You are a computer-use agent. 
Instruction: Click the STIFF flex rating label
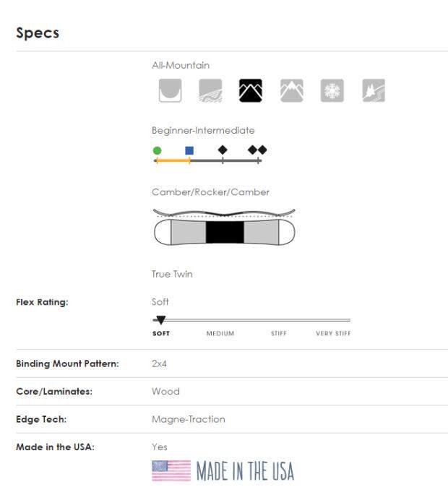point(279,334)
